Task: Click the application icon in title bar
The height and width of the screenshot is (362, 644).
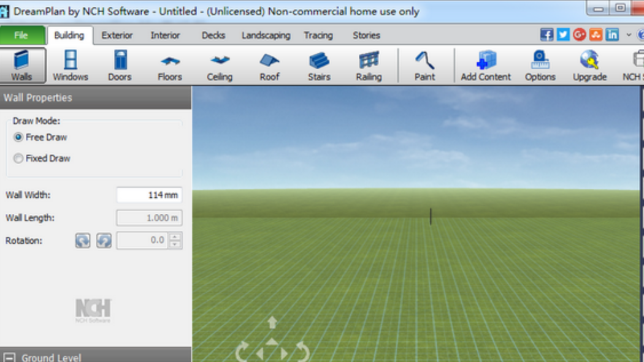Action: click(x=4, y=11)
